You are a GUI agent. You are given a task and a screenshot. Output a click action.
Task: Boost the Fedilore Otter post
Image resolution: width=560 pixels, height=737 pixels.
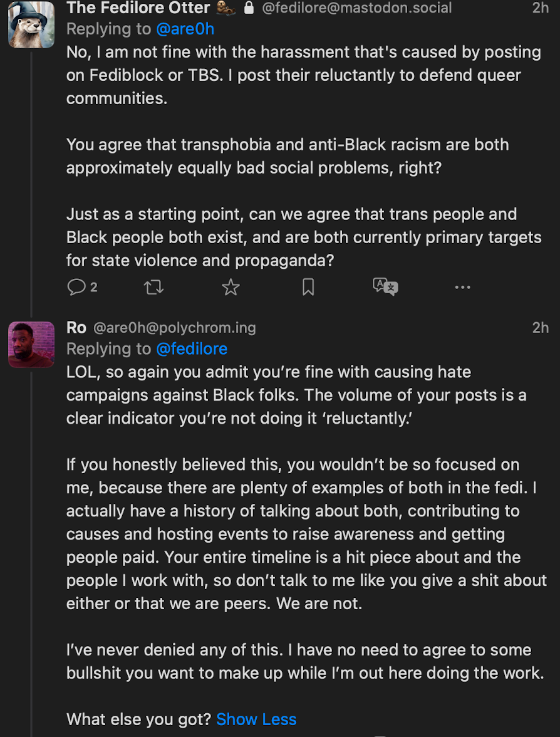coord(153,287)
